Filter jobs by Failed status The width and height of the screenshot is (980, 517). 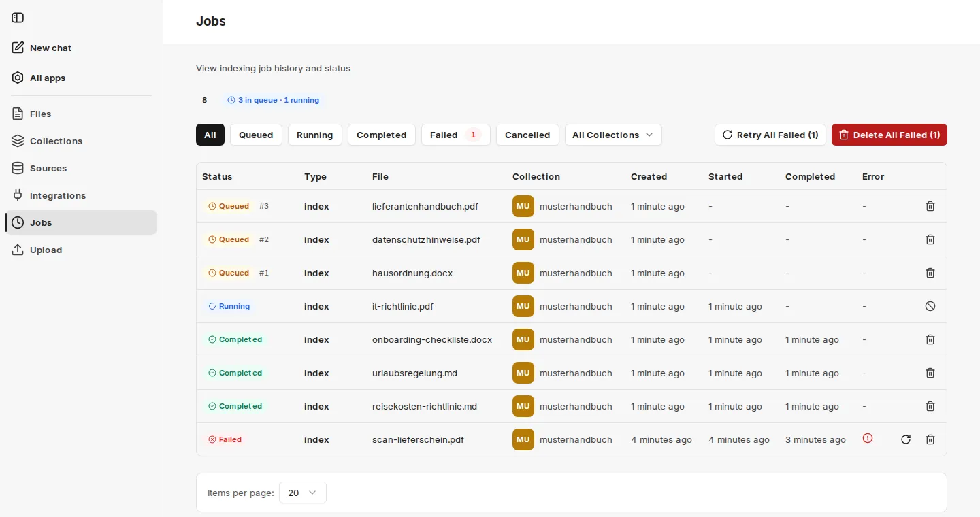(x=456, y=135)
